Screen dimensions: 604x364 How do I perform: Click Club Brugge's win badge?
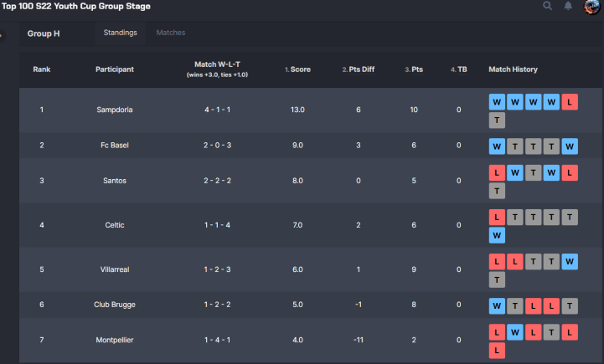(x=497, y=305)
